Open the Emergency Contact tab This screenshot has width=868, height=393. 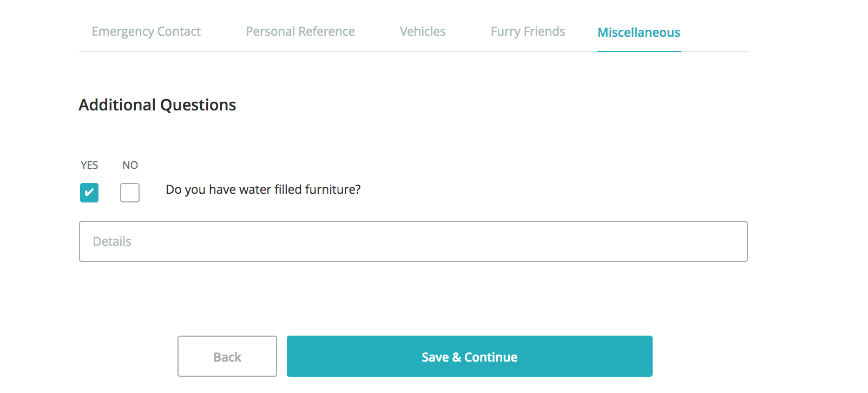[x=146, y=32]
